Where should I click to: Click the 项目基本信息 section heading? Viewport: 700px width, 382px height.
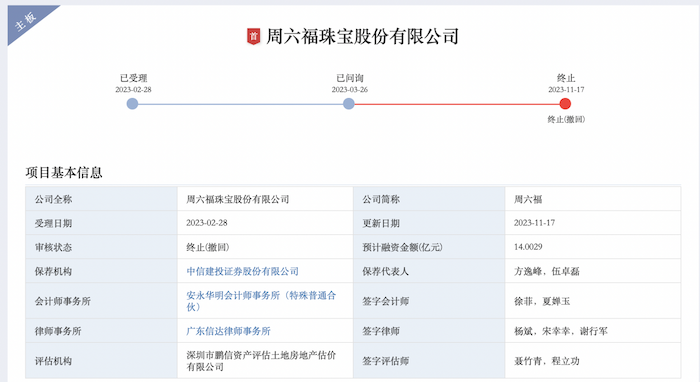[x=64, y=173]
